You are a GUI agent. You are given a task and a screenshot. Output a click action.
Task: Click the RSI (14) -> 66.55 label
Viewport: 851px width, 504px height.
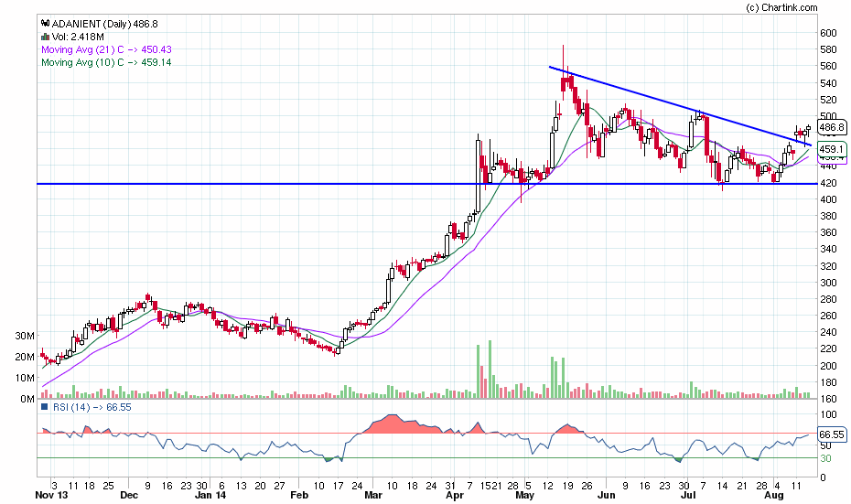coord(92,407)
